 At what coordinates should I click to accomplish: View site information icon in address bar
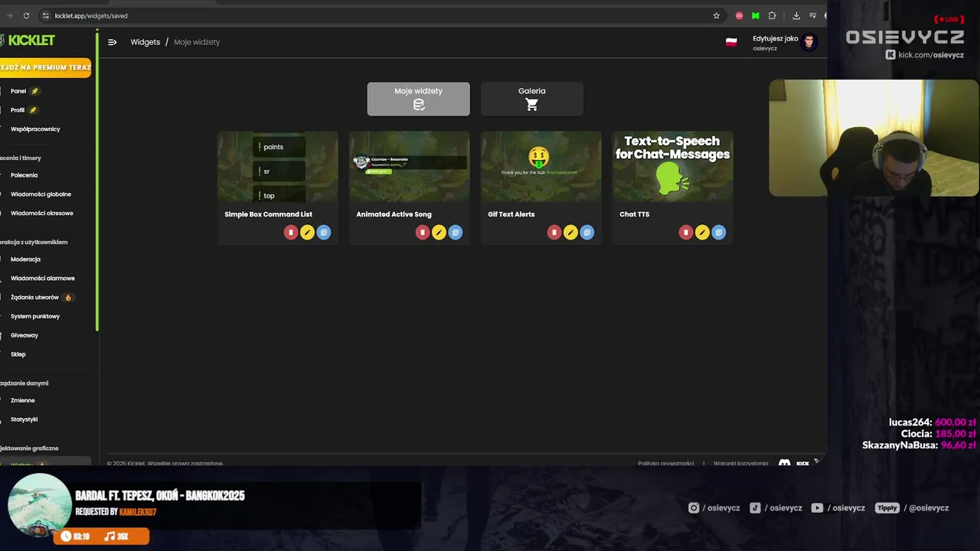(x=46, y=15)
